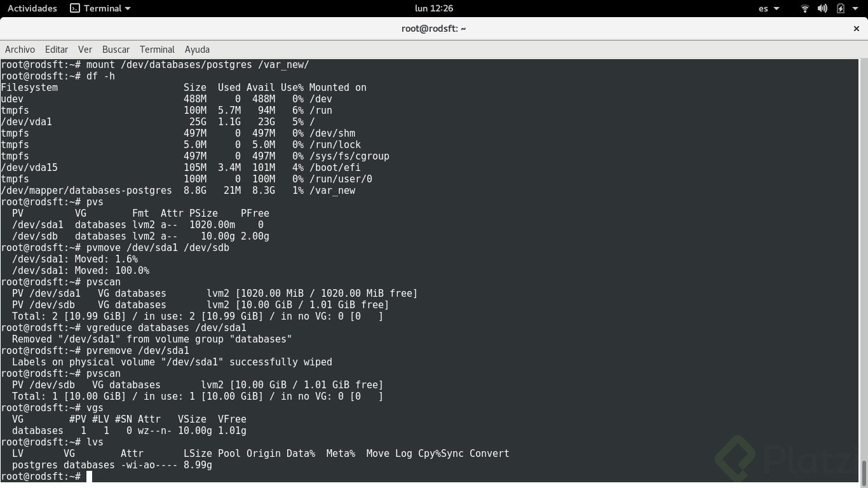Open the clock and calendar showing lun 12:26
Screen dimensions: 868x488
point(433,8)
